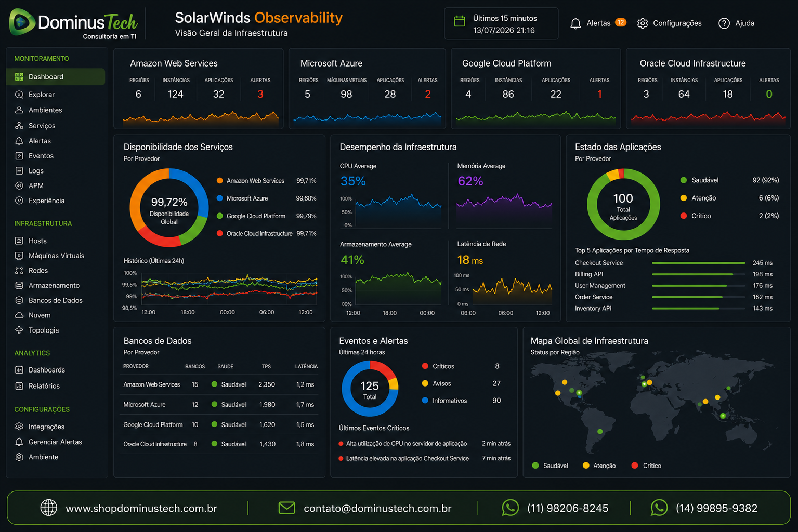The image size is (798, 532).
Task: Click the DominusTech logo
Action: pos(73,23)
